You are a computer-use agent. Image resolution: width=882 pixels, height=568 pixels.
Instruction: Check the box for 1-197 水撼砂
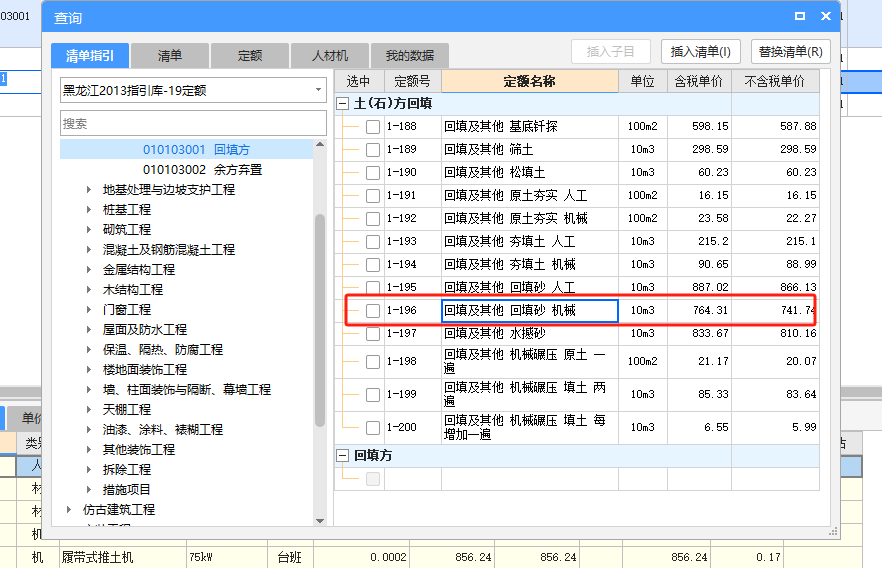[x=372, y=333]
